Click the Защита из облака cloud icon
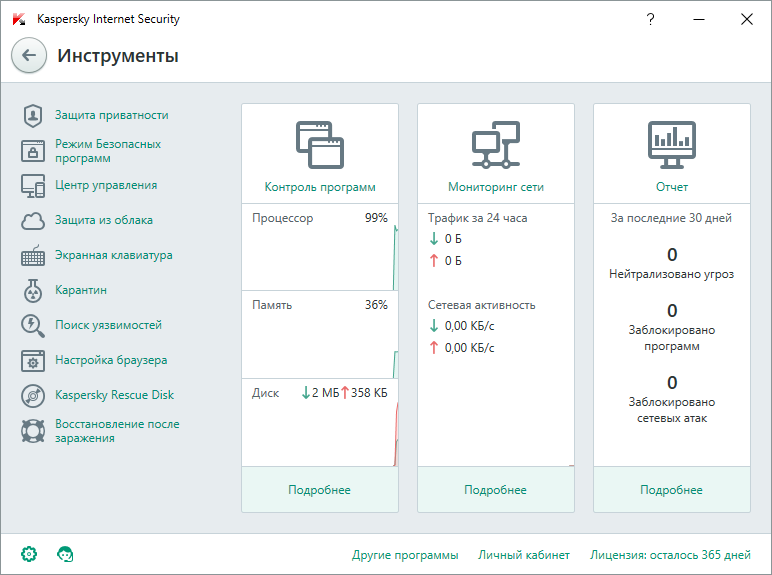 point(33,221)
